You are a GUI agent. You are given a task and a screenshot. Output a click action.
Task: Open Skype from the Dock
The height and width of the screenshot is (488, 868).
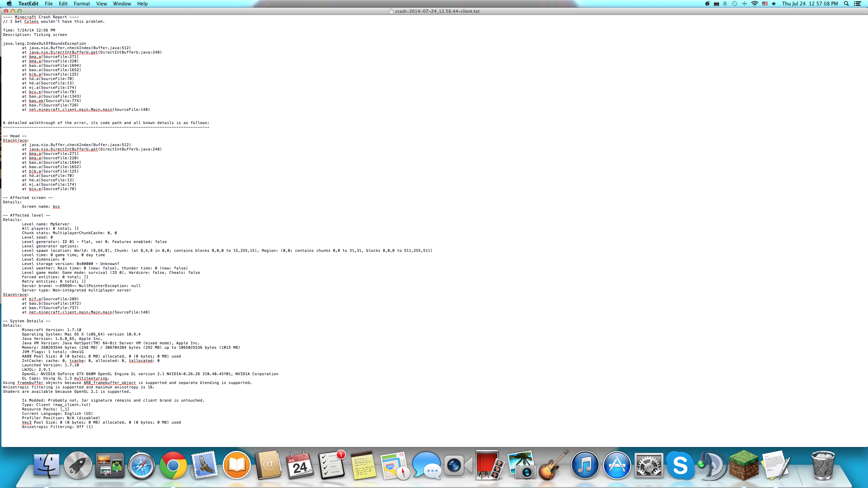(680, 466)
